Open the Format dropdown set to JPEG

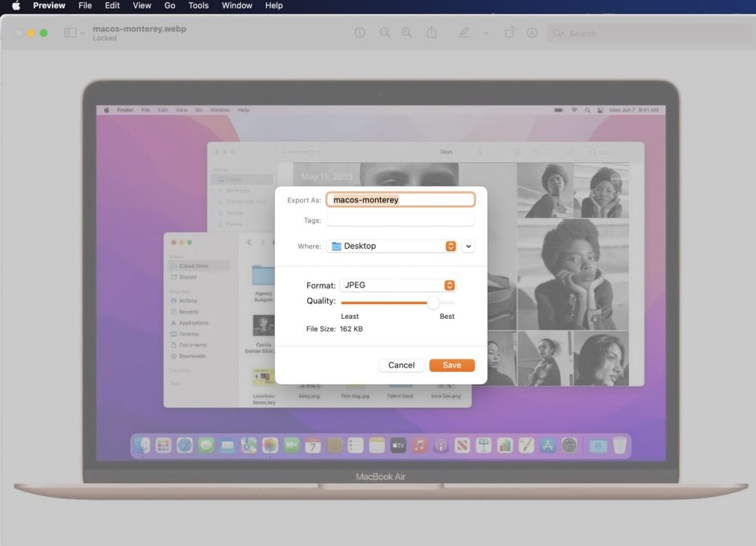click(397, 286)
